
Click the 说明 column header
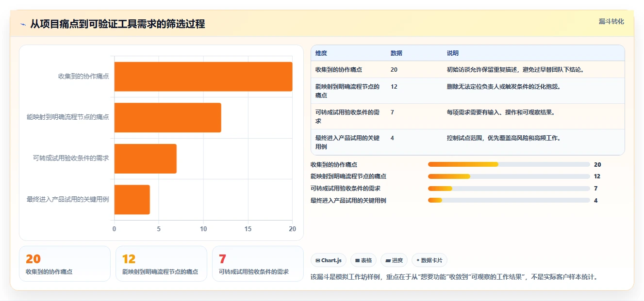(x=453, y=53)
